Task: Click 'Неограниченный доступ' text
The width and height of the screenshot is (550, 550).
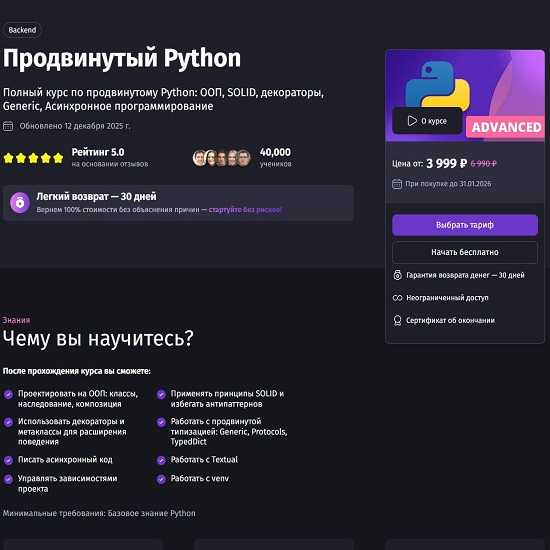Action: coord(447,298)
